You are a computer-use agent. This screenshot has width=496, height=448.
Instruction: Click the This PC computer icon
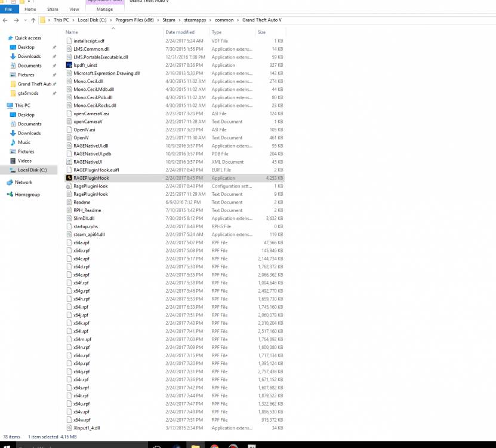(x=10, y=106)
